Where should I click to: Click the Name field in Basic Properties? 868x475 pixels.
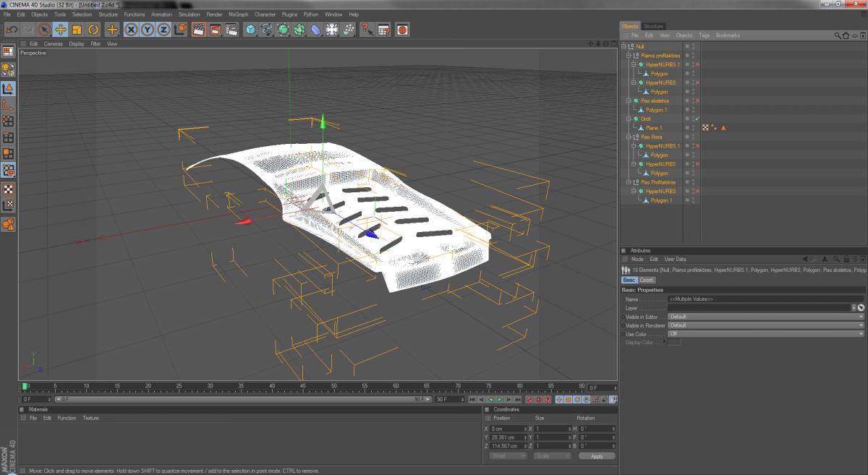(x=766, y=299)
